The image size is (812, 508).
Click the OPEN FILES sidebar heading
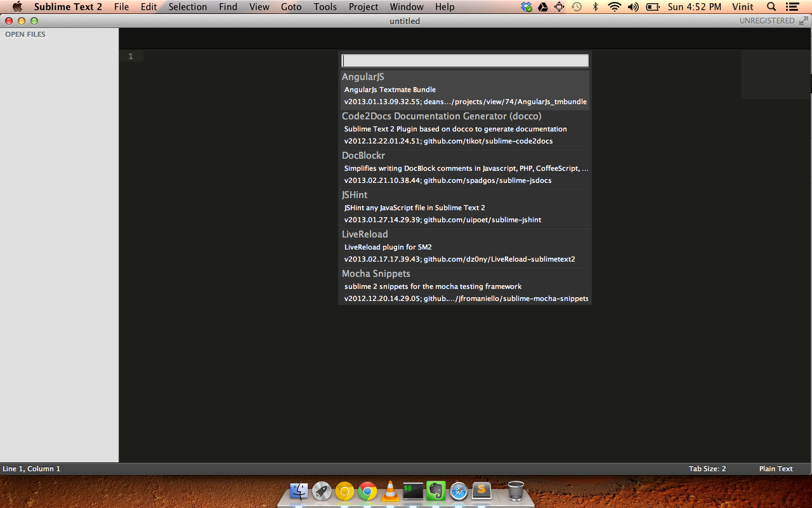coord(25,34)
